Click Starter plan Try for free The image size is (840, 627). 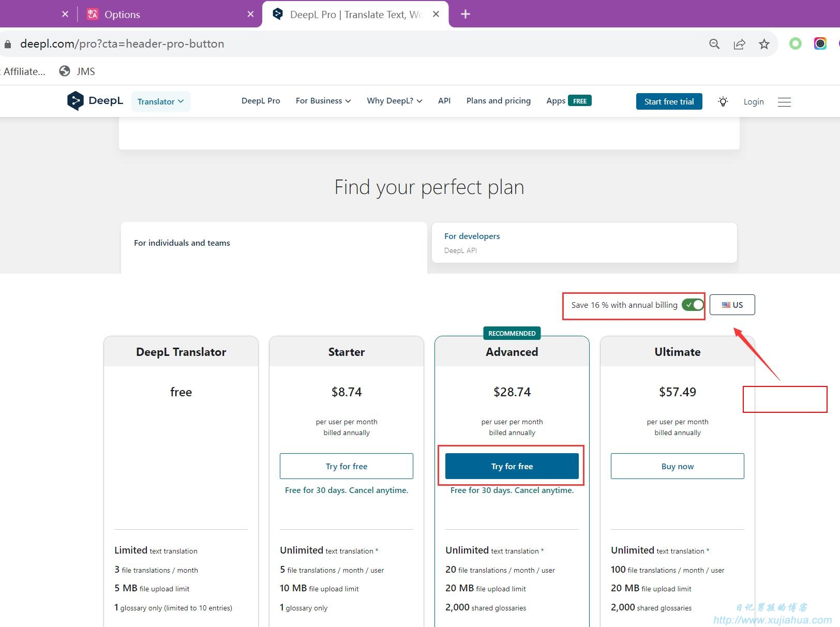pos(347,466)
